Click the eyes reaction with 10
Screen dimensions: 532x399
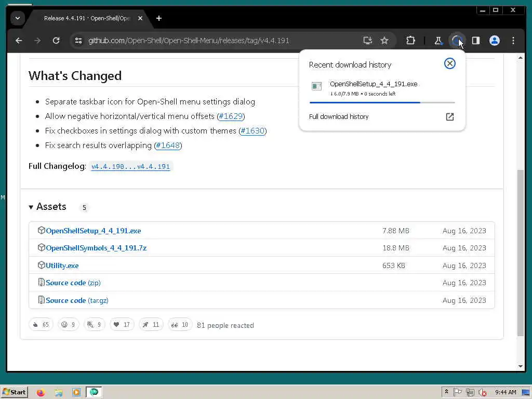pos(180,325)
